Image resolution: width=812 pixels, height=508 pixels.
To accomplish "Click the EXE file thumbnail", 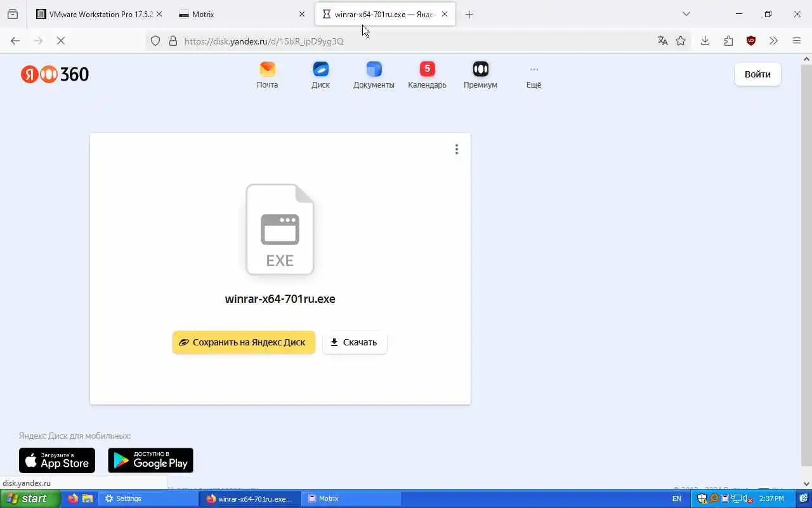I will click(x=280, y=229).
